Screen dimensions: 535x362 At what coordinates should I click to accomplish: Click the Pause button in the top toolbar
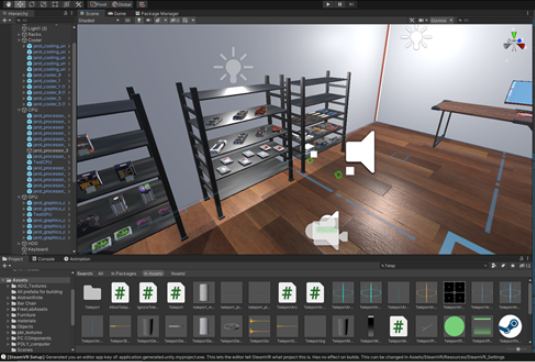pyautogui.click(x=340, y=4)
